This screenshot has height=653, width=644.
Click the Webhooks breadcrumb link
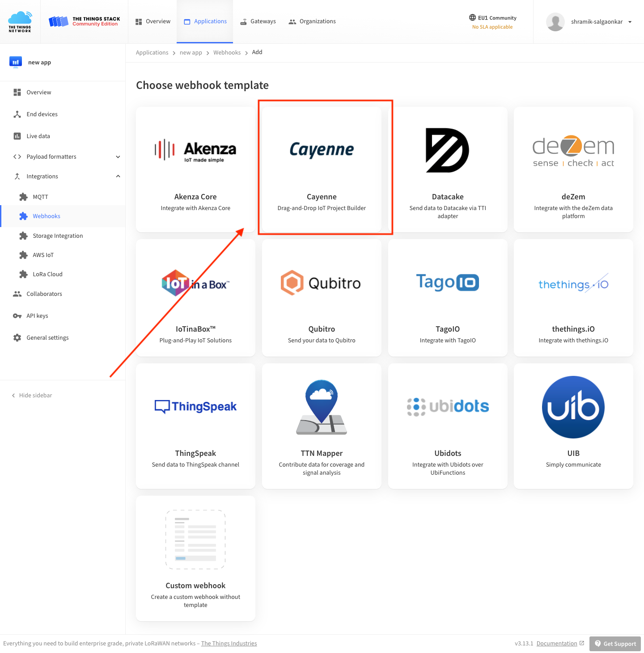point(227,52)
